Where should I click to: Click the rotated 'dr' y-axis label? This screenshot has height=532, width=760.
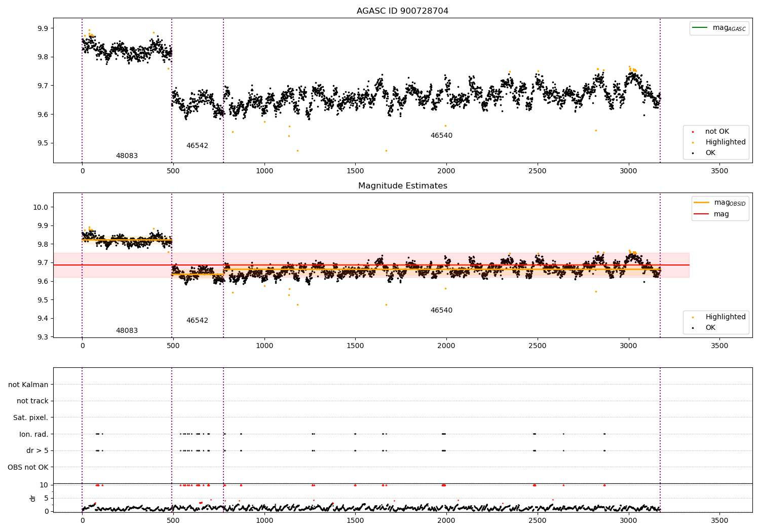tap(33, 498)
